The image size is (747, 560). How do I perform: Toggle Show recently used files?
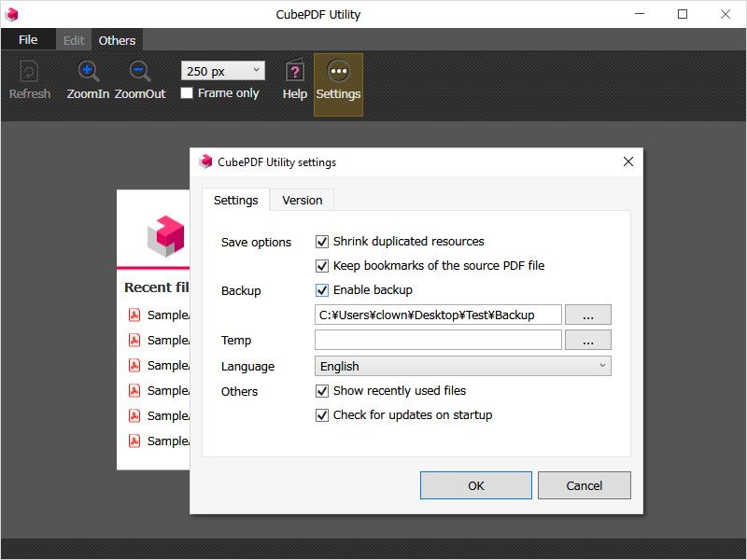tap(322, 391)
